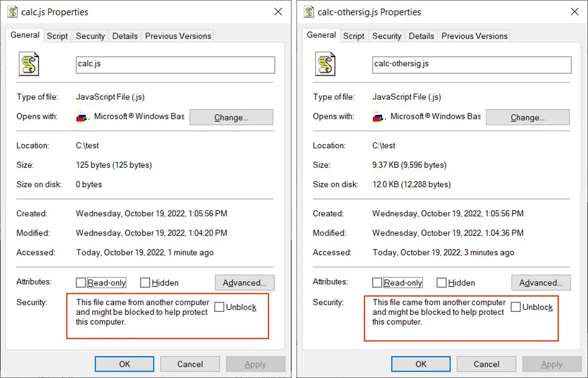Click the Opens with app icon in calc-othersig.js dialog
Image resolution: width=588 pixels, height=378 pixels.
(379, 117)
